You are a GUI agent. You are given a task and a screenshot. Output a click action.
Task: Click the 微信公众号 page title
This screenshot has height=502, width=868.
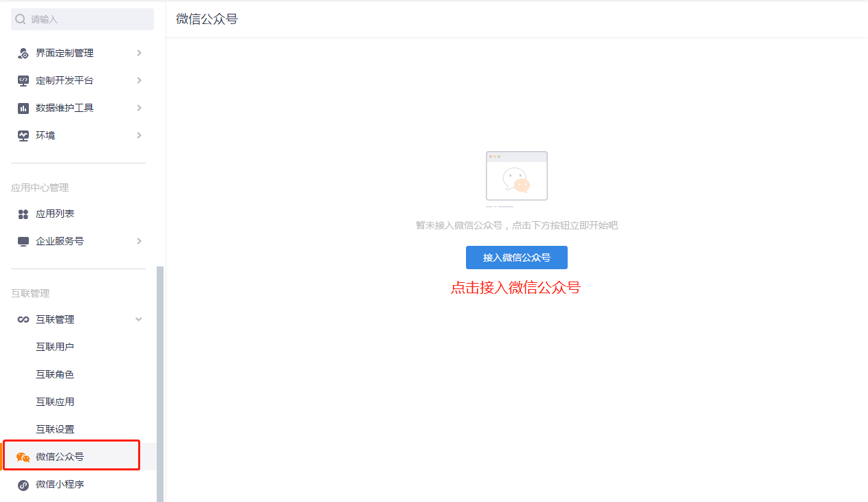pos(207,19)
